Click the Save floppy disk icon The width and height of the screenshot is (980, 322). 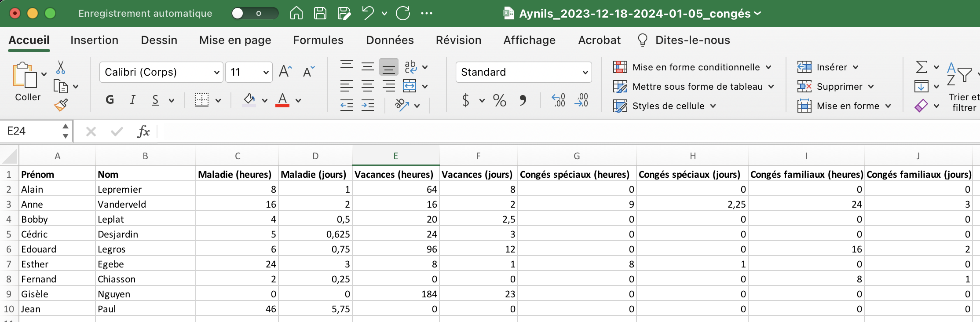point(320,13)
